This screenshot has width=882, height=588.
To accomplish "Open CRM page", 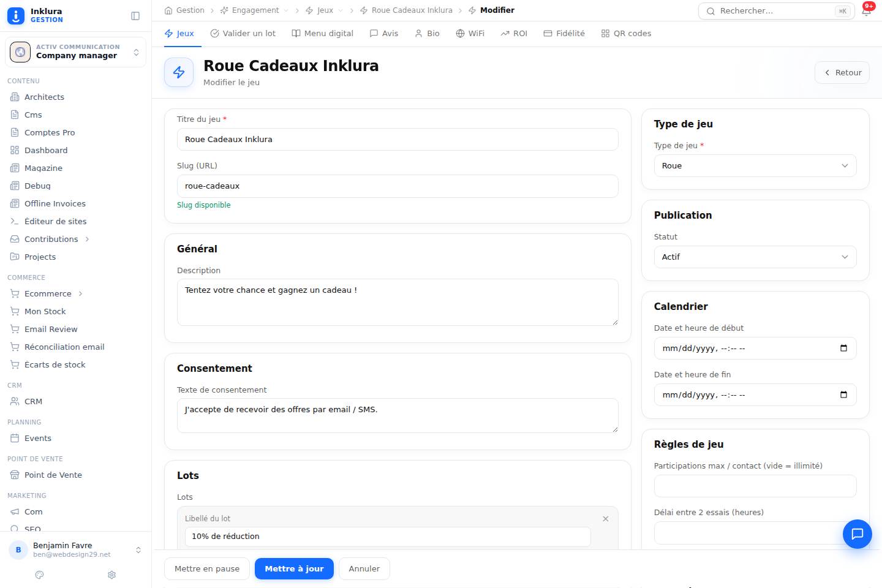I will (33, 401).
